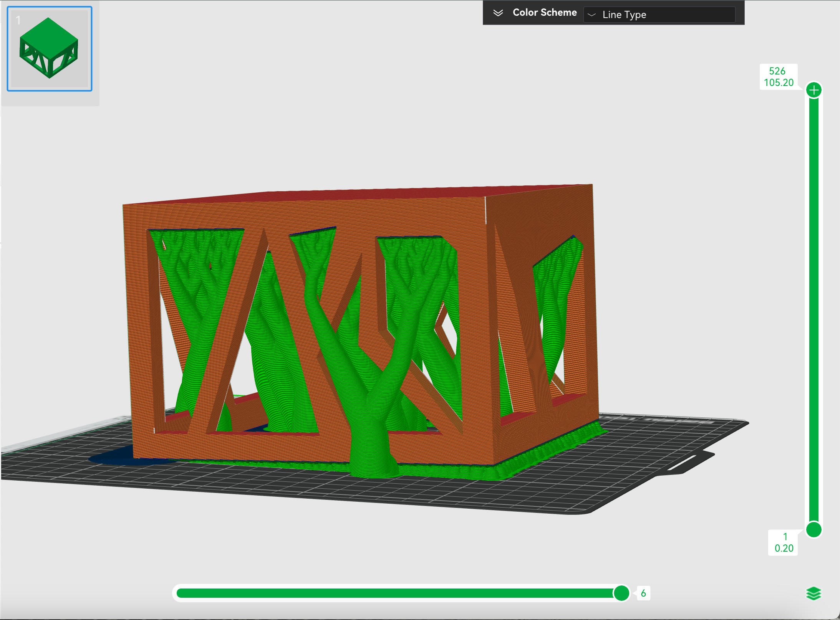Screen dimensions: 840x620
Task: Open the Line Type dropdown
Action: point(659,15)
